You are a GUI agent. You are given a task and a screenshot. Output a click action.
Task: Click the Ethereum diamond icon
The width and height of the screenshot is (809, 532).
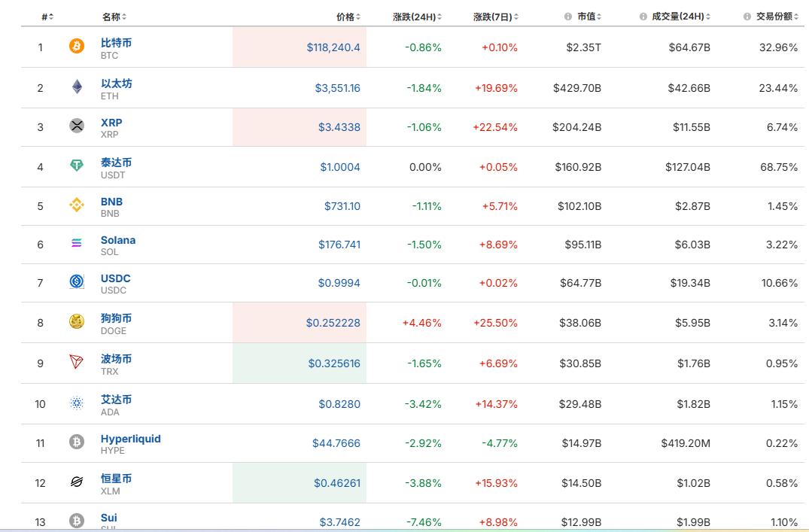coord(77,87)
